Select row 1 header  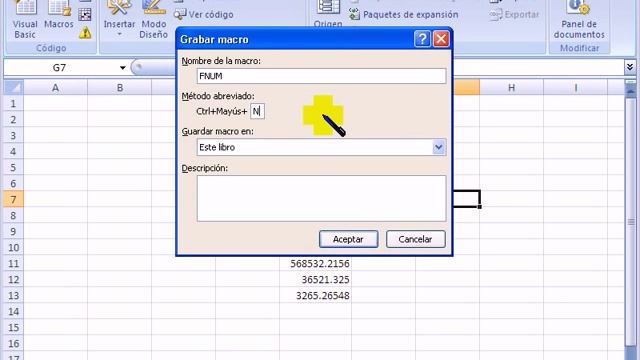click(13, 103)
